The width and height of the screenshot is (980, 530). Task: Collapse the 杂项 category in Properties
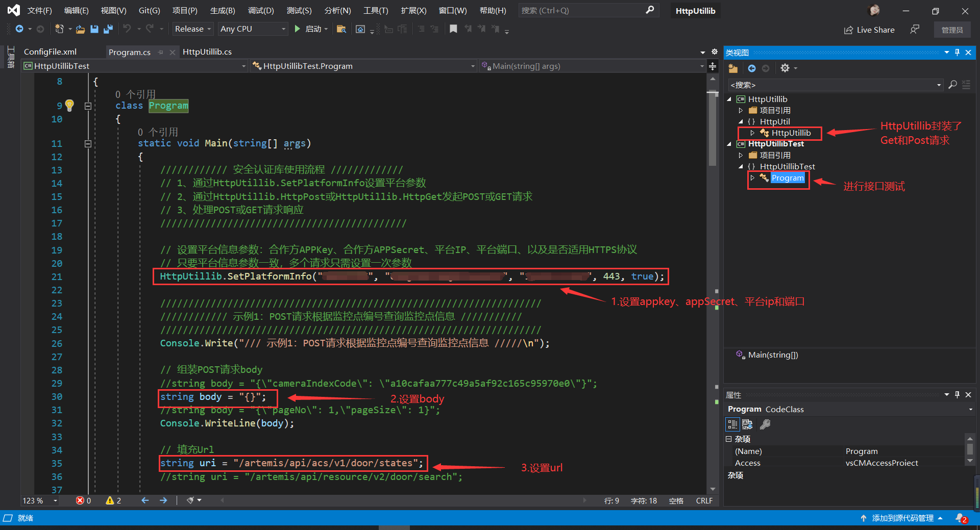coord(729,439)
